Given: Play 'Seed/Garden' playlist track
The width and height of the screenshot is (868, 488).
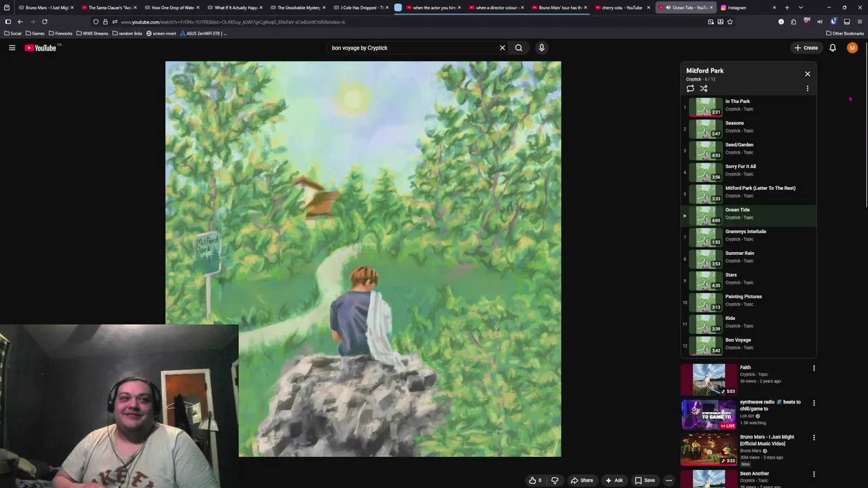Looking at the screenshot, I should click(x=749, y=150).
